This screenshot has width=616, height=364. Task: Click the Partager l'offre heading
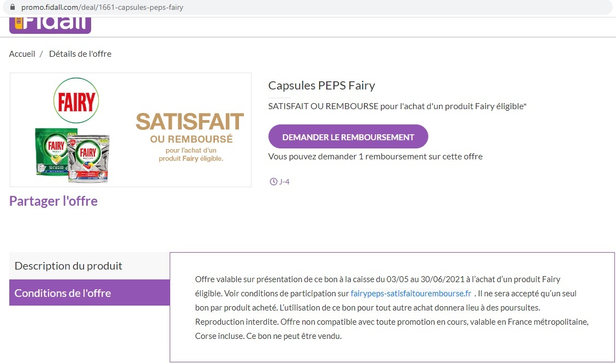[x=53, y=201]
